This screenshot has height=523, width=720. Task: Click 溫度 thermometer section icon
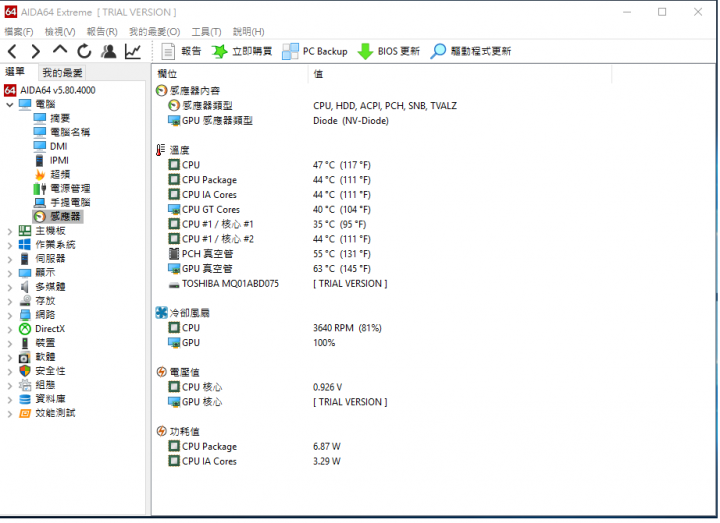pos(160,150)
